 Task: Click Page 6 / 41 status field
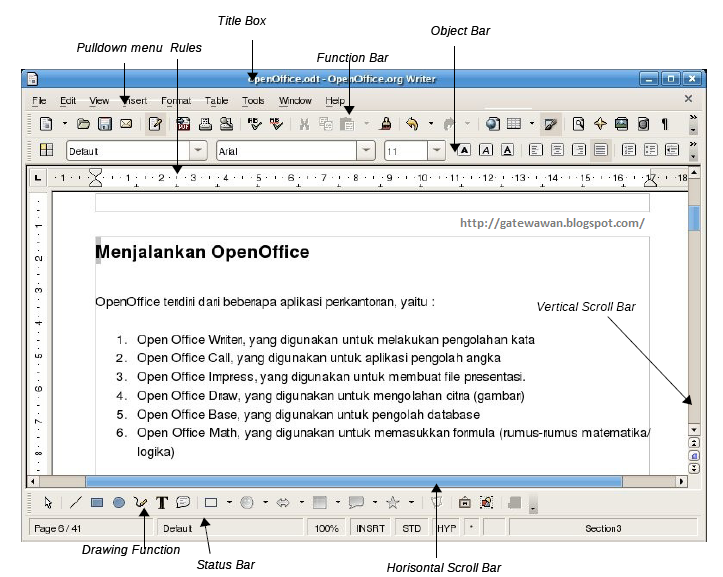point(91,528)
